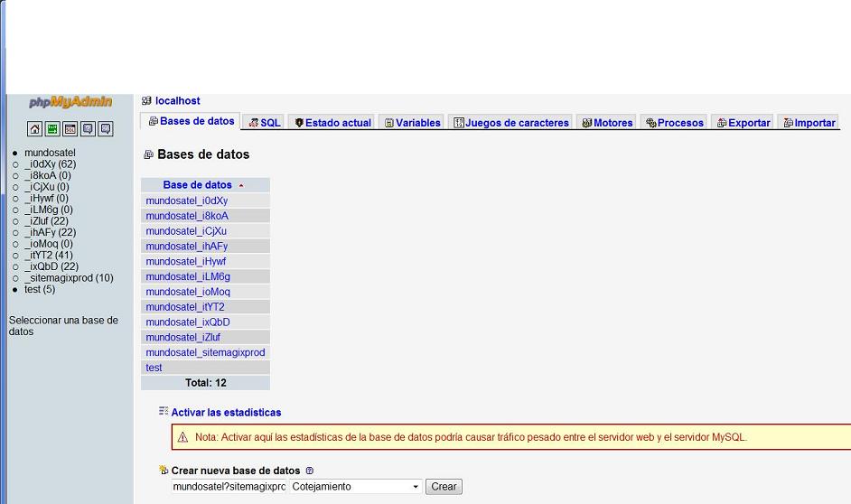Screen dimensions: 851x504
Task: Open mundosatel_iLM6g in the table
Action: [188, 276]
